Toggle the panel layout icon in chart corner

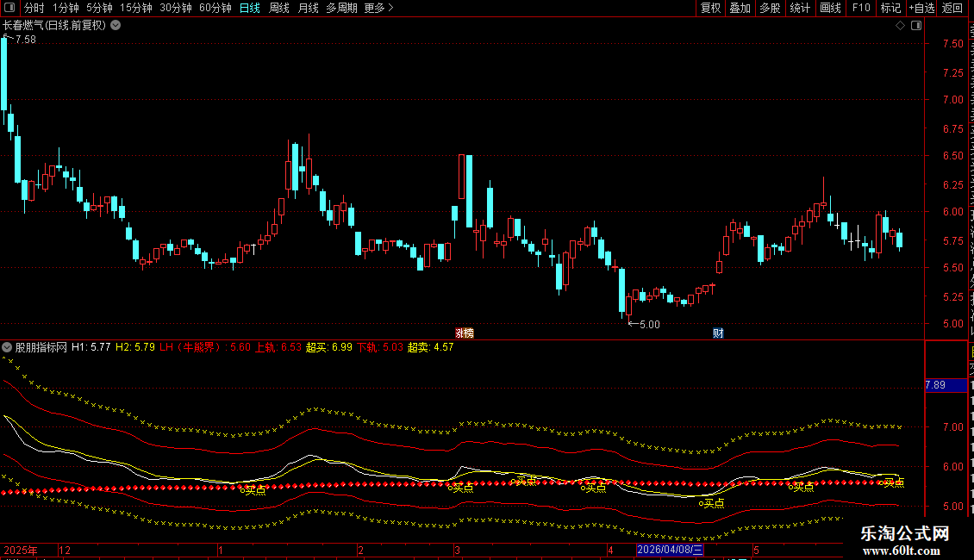tap(916, 26)
